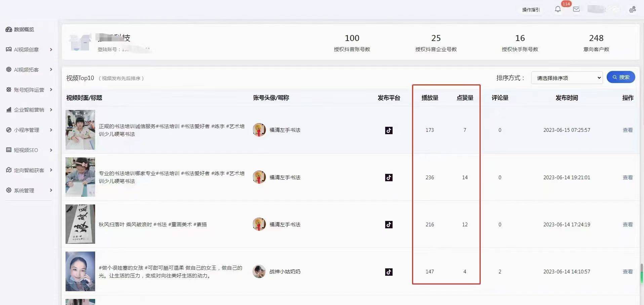Expand the 短视频SEO menu chevron
This screenshot has width=644, height=305.
click(51, 150)
